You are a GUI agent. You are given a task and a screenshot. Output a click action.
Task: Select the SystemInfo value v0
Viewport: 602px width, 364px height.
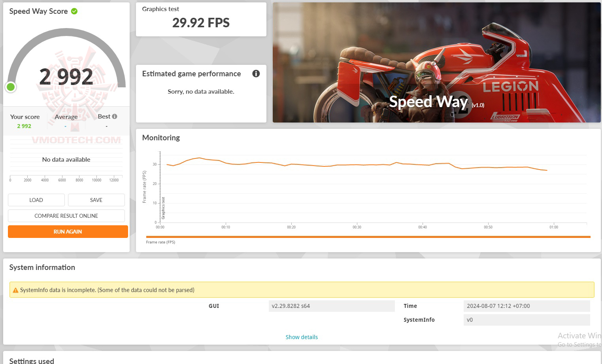tap(527, 320)
